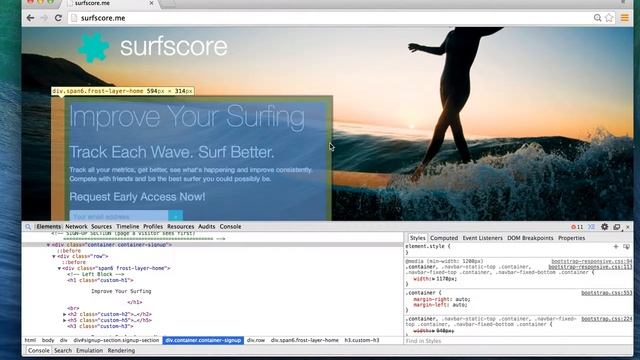
Task: Select the Computed sidebar tab
Action: [444, 238]
